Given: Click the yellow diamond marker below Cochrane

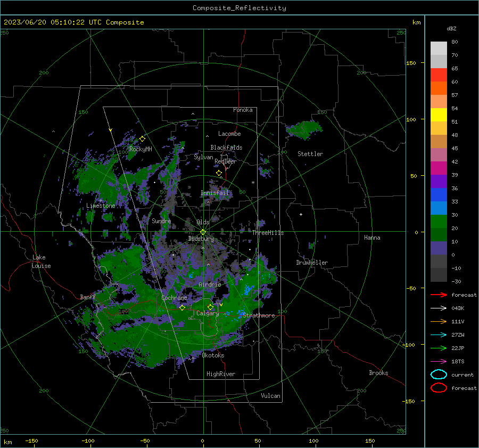Looking at the screenshot, I should pos(183,308).
